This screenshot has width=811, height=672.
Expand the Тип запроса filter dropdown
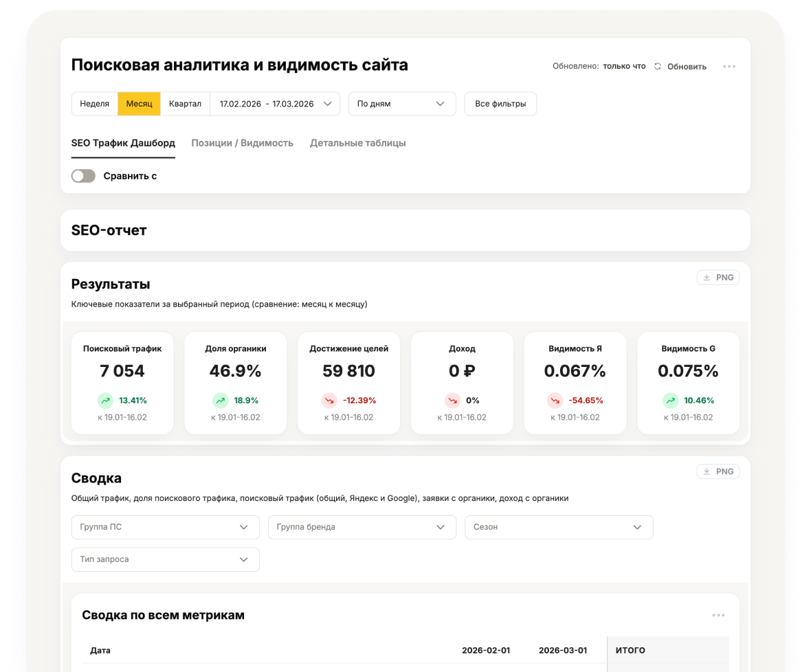coord(165,559)
